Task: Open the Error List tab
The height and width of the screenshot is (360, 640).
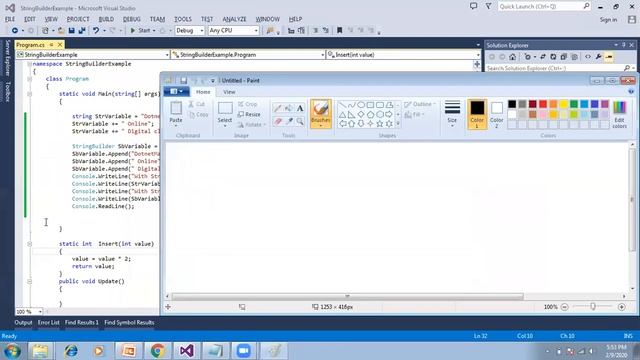Action: (x=49, y=322)
